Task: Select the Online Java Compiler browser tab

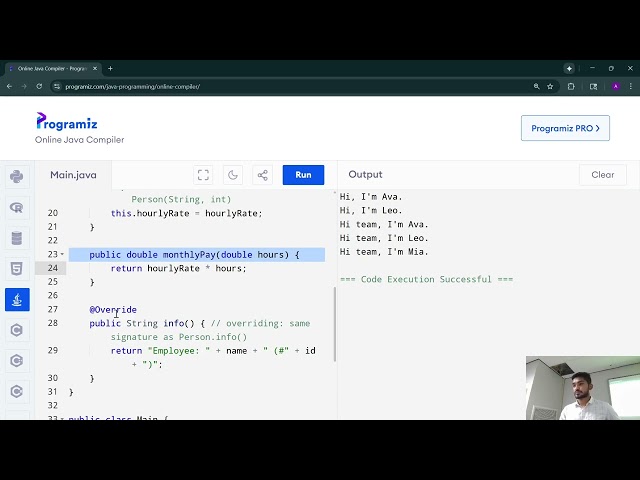Action: (x=53, y=69)
